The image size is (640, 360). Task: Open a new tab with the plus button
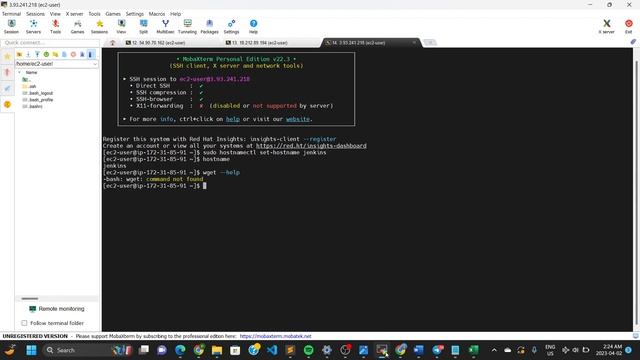coord(430,42)
